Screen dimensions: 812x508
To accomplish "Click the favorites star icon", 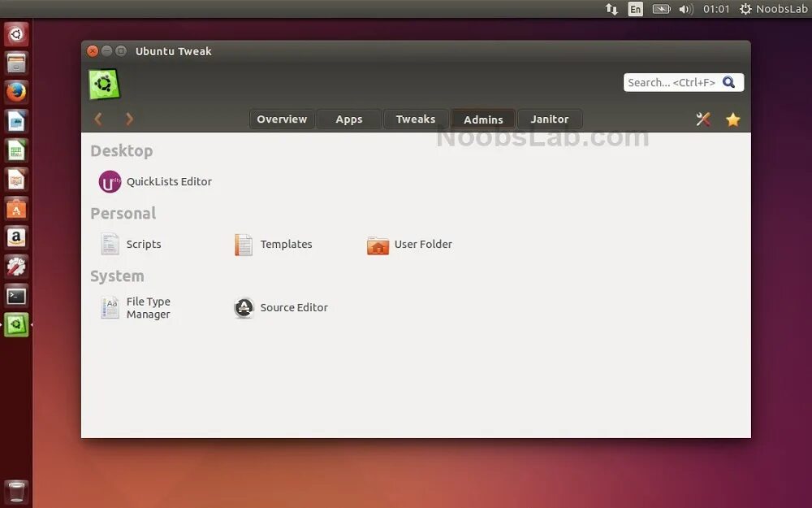I will tap(732, 119).
